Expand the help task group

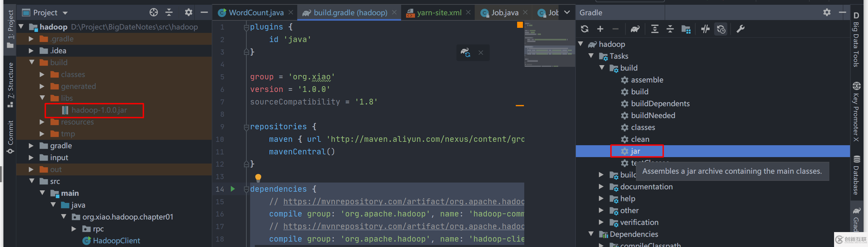pyautogui.click(x=601, y=198)
